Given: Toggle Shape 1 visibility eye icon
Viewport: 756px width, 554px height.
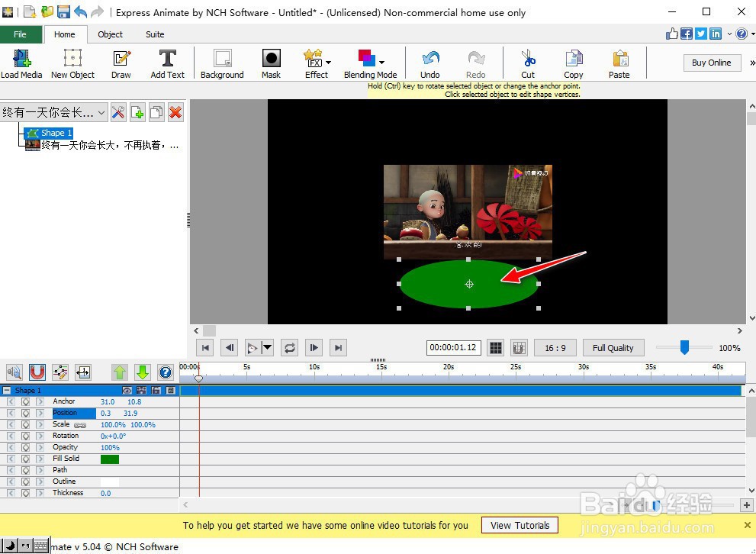Looking at the screenshot, I should click(x=127, y=390).
